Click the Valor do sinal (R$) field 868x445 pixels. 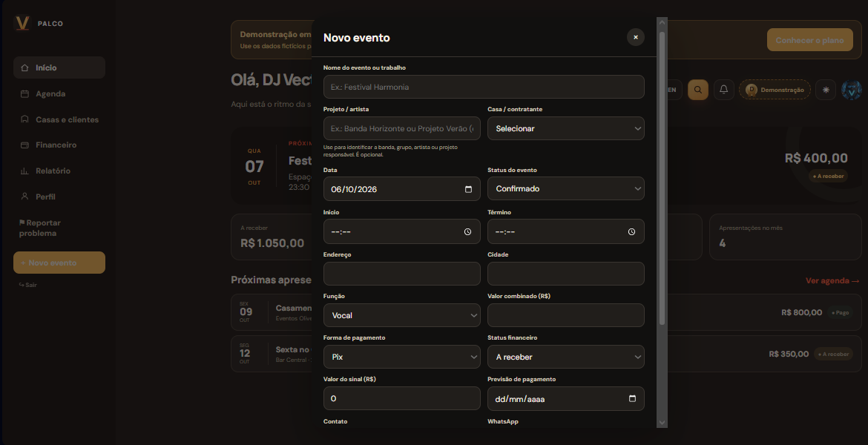[402, 398]
